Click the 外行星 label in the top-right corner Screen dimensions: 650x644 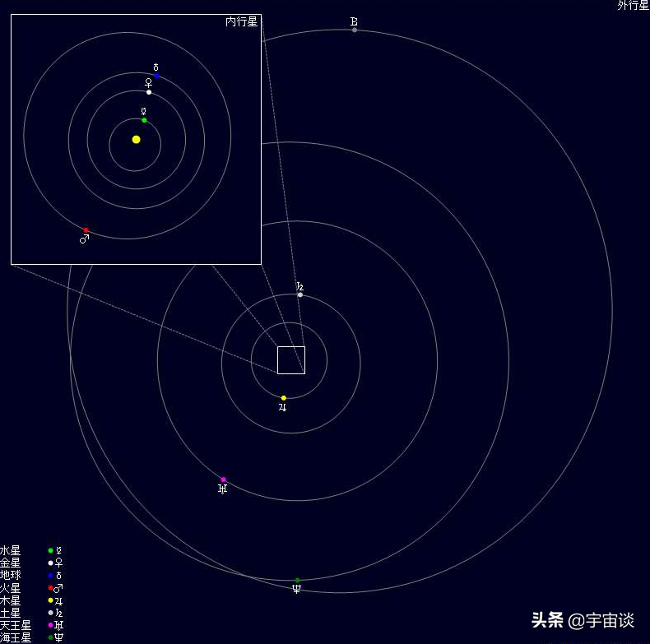click(x=633, y=6)
